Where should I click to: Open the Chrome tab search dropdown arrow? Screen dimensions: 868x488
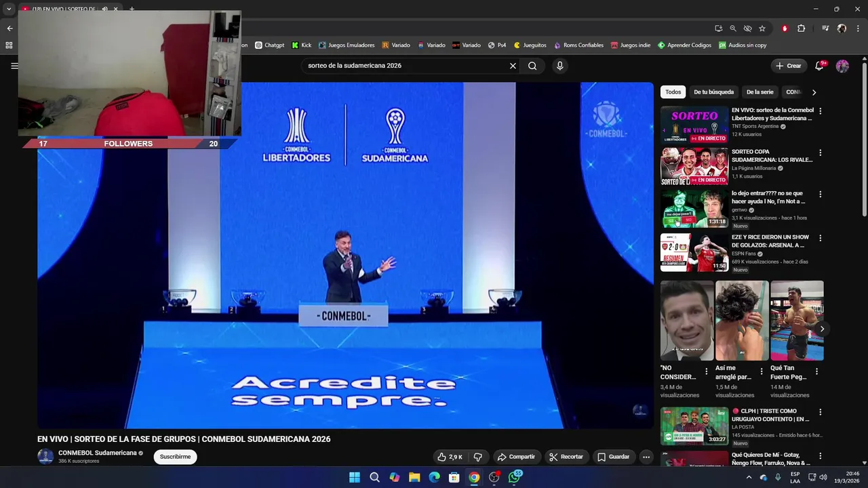9,9
